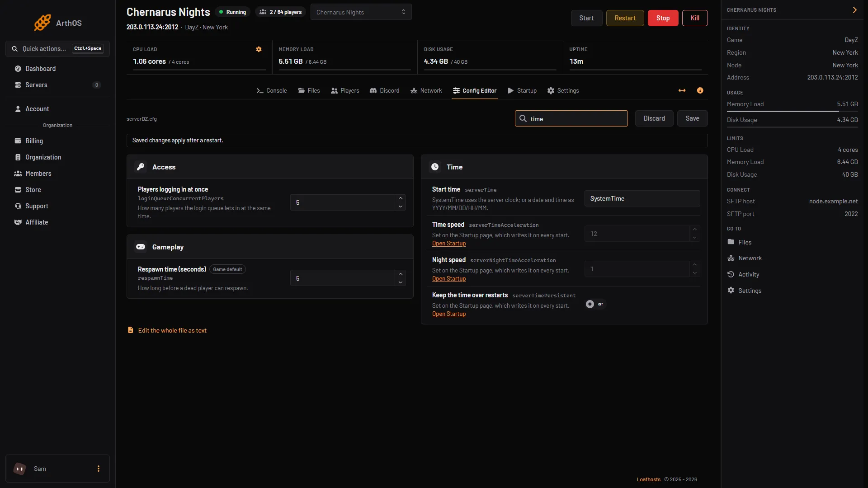Image resolution: width=868 pixels, height=488 pixels.
Task: Toggle Keep the time over restarts switch
Action: click(595, 304)
